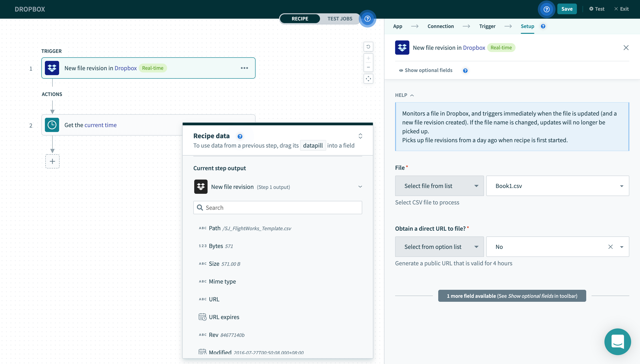Go to the Trigger tab
640x364 pixels.
coord(487,26)
